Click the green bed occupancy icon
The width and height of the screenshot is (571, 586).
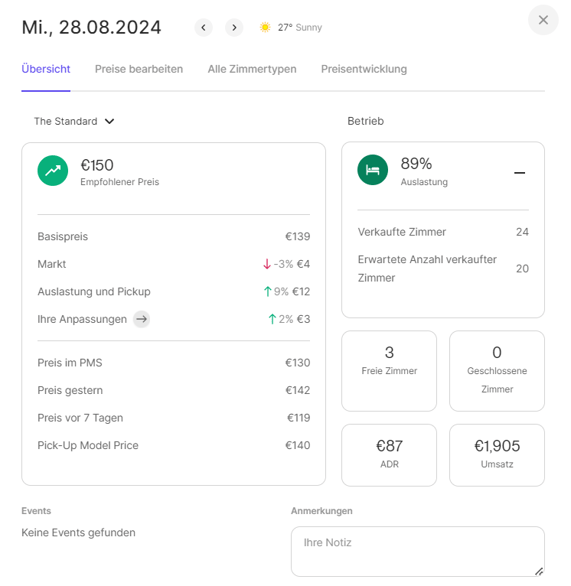tap(373, 170)
